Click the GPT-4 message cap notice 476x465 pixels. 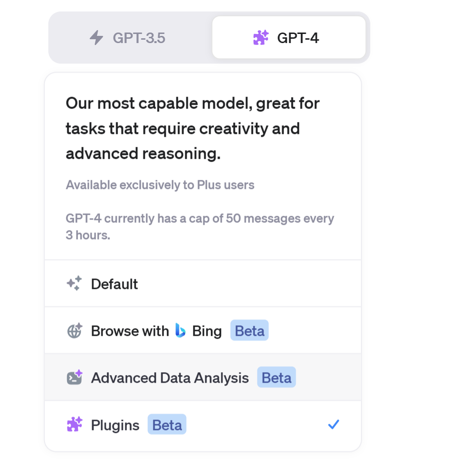click(199, 227)
